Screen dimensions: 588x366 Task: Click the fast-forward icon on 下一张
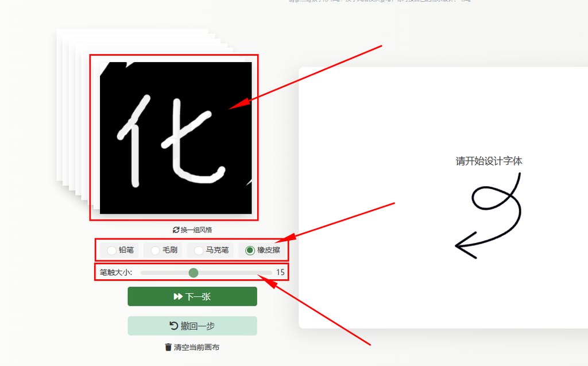click(x=178, y=296)
